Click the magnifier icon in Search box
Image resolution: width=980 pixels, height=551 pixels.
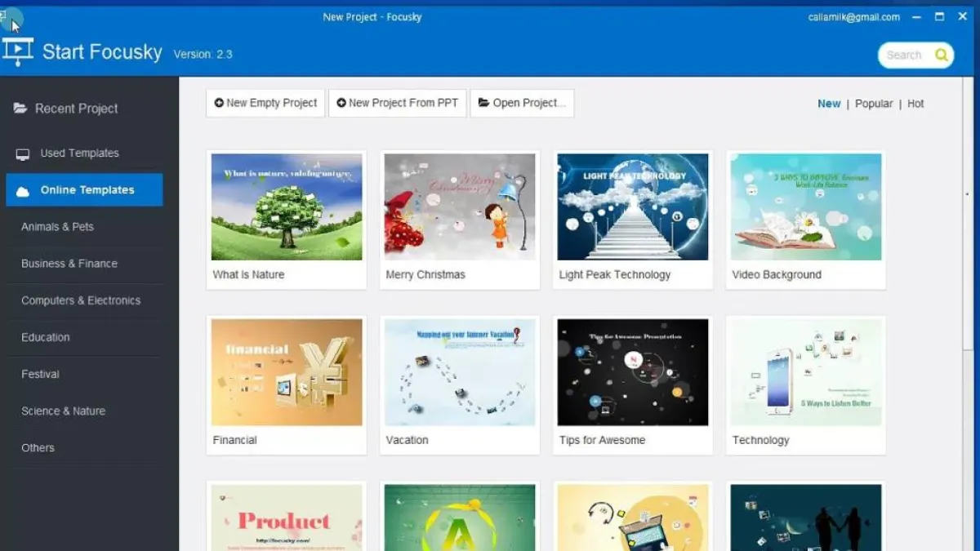tap(942, 56)
